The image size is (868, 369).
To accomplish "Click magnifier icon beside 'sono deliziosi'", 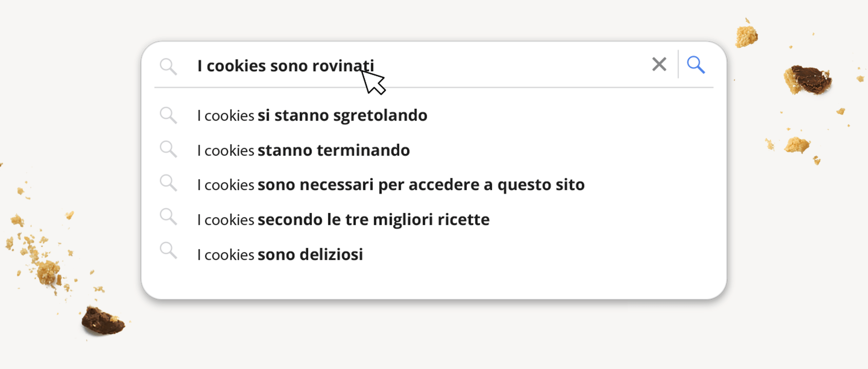I will pyautogui.click(x=168, y=251).
